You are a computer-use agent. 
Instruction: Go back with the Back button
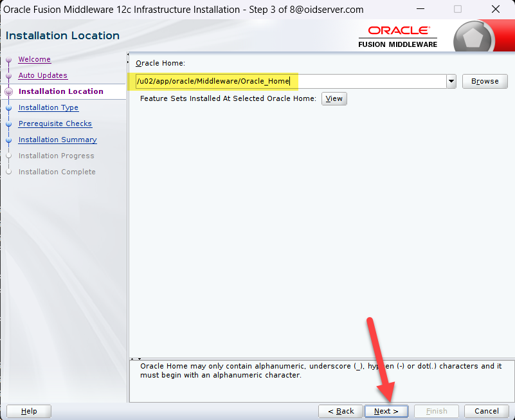[x=341, y=411]
